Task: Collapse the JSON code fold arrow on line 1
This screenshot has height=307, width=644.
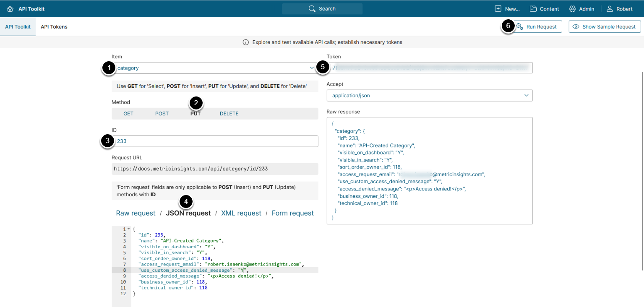Action: (x=129, y=229)
